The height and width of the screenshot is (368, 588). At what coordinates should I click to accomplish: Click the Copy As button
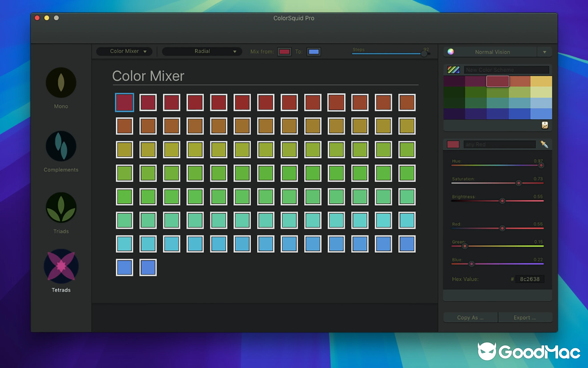470,317
